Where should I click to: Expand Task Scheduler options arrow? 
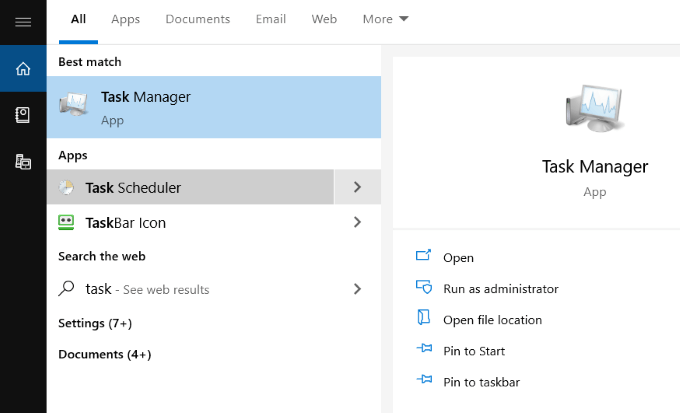tap(357, 187)
